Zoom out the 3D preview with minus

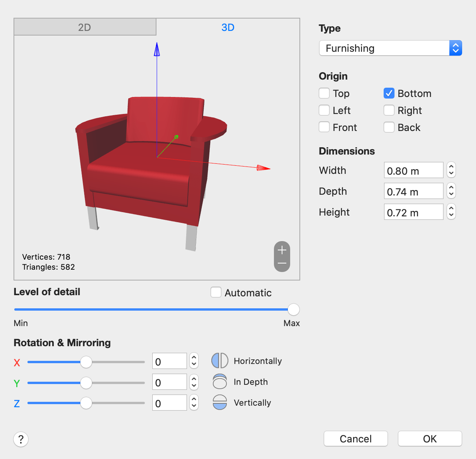[x=282, y=264]
